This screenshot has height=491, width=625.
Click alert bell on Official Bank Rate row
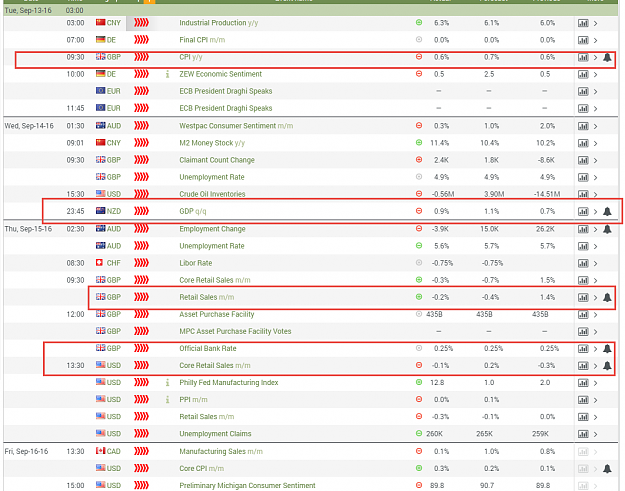(607, 349)
